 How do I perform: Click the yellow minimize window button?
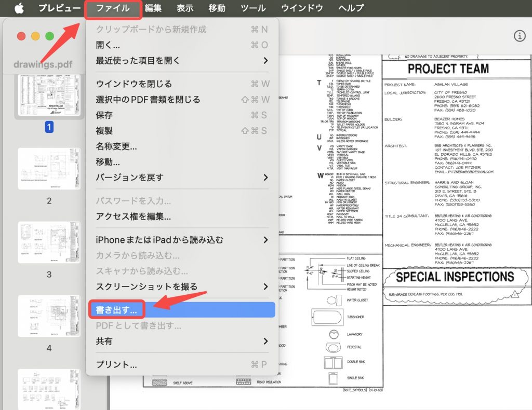coord(35,36)
